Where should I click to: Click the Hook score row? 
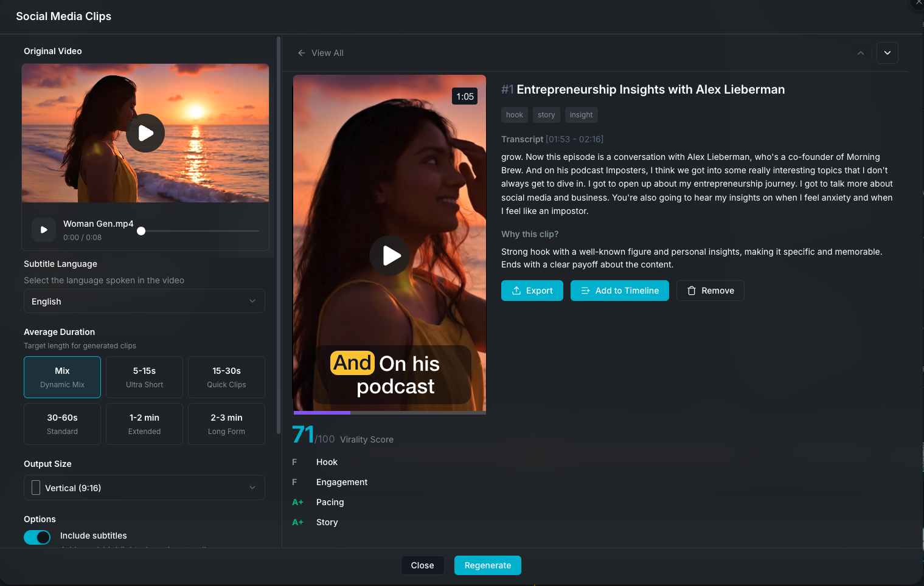314,462
